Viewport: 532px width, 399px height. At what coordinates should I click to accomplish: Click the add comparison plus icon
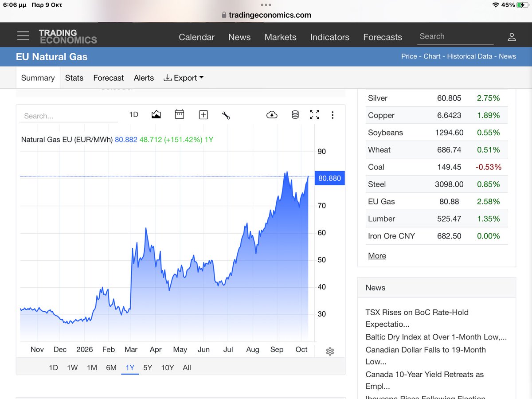203,115
